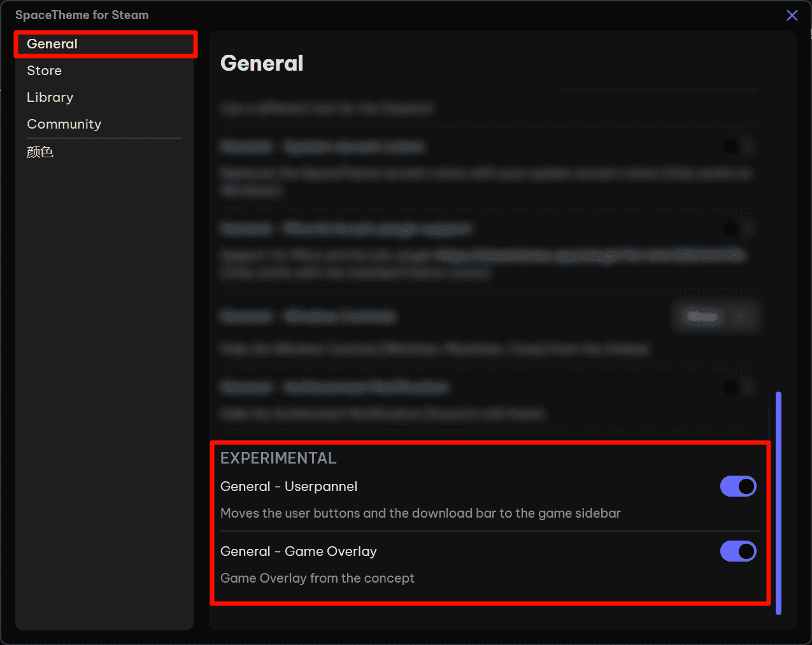Open the Store settings tab
812x645 pixels.
pos(45,71)
